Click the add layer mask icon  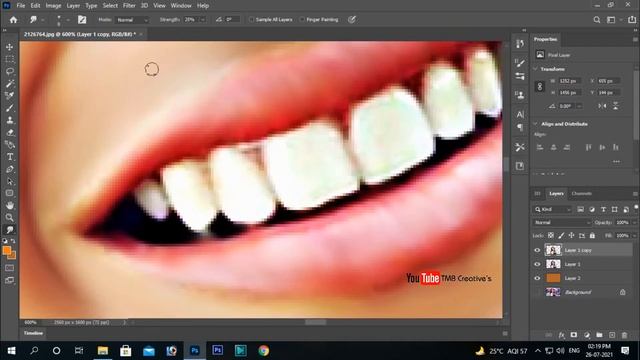coord(574,335)
